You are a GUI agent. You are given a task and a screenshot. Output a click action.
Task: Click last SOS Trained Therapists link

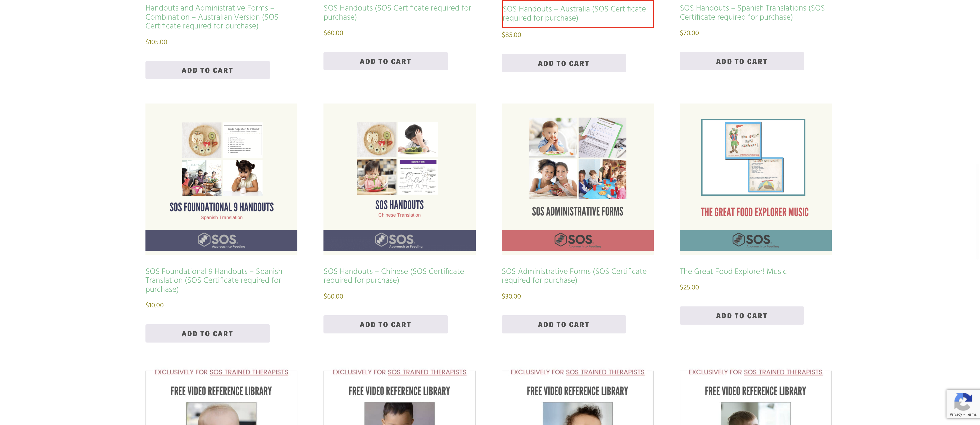point(783,372)
